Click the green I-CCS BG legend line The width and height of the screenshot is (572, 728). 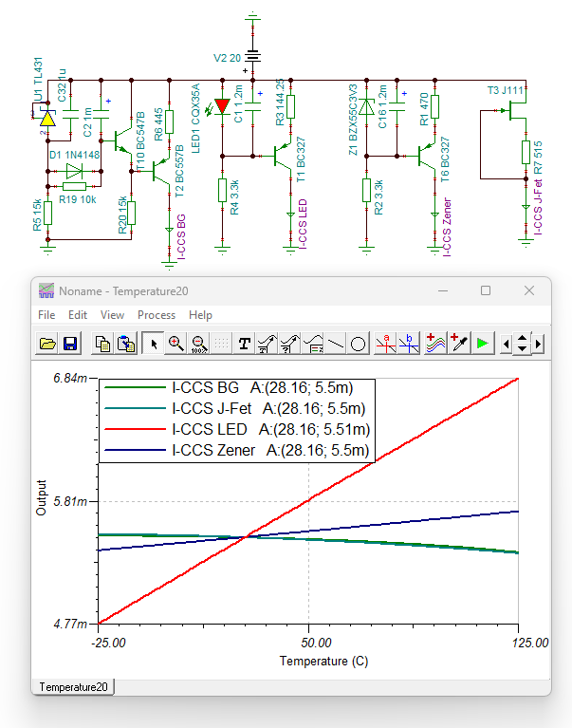point(135,387)
